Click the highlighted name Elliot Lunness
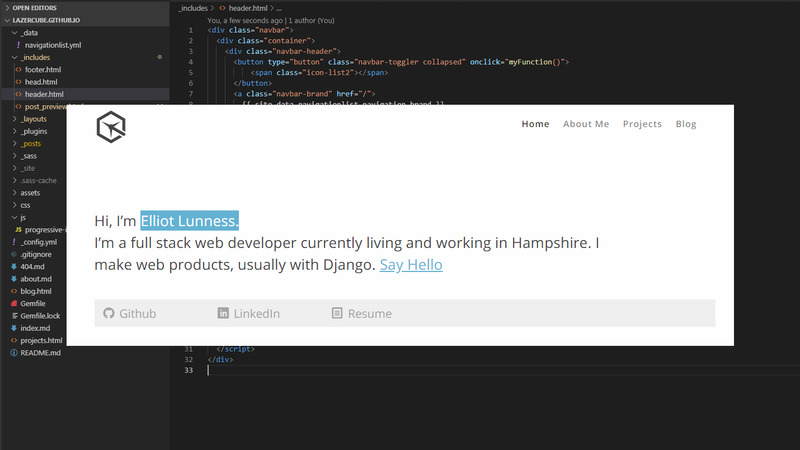800x450 pixels. pyautogui.click(x=189, y=221)
